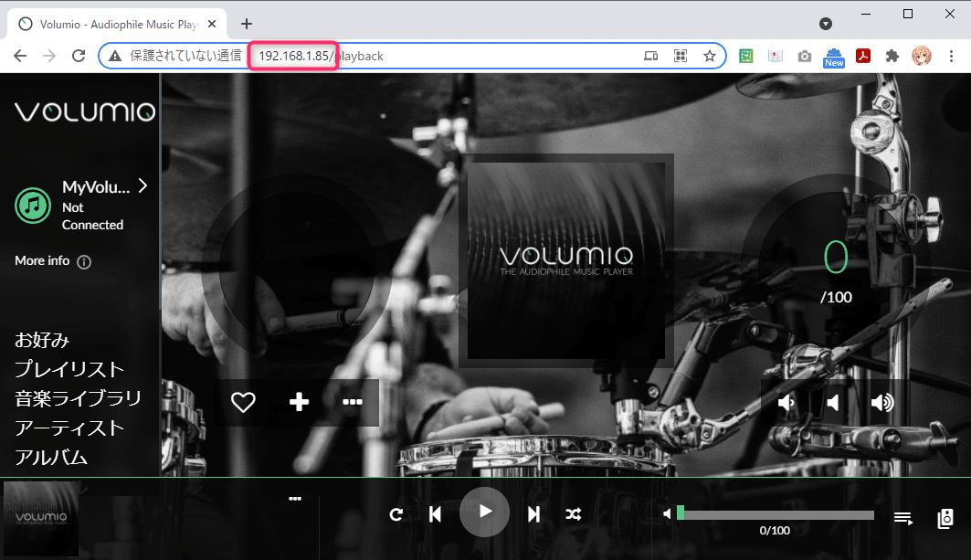Open the More info link
This screenshot has width=971, height=560.
tap(53, 261)
